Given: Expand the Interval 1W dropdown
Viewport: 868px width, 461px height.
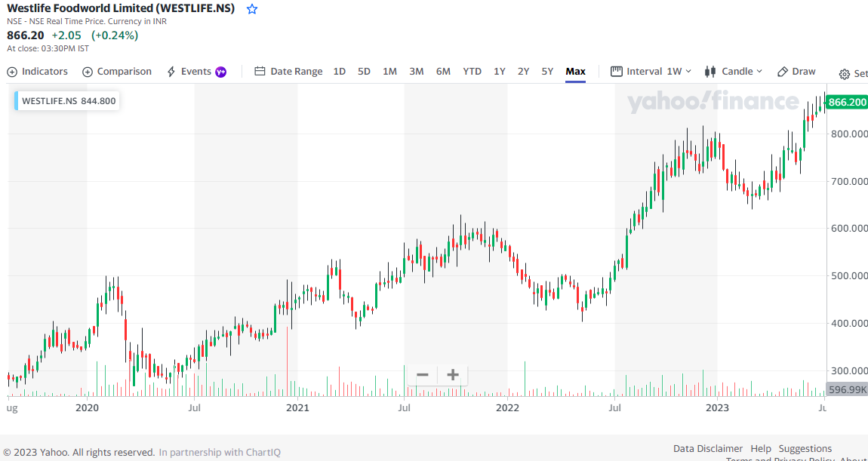Looking at the screenshot, I should click(651, 72).
